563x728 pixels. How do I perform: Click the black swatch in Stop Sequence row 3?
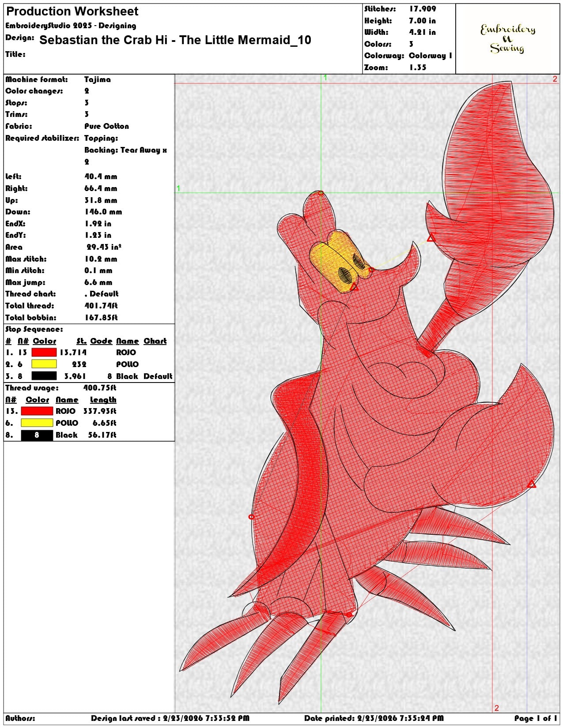[x=44, y=376]
